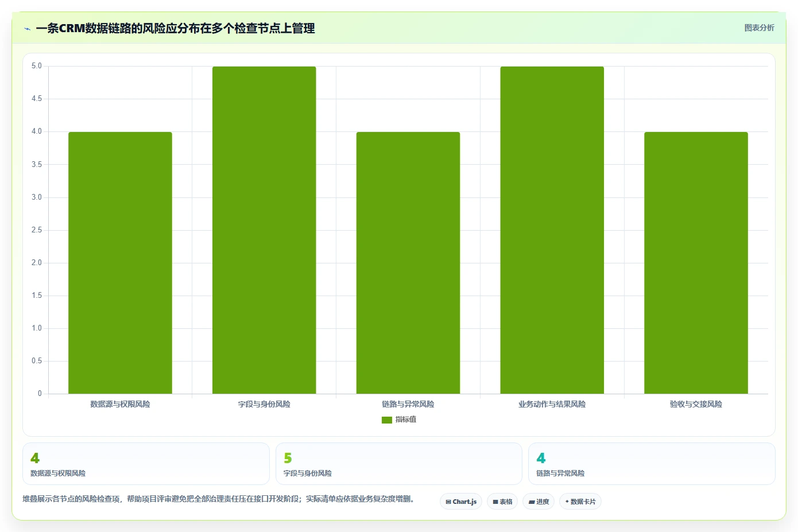The width and height of the screenshot is (798, 532).
Task: Select the 表格 tag chip
Action: (x=502, y=502)
